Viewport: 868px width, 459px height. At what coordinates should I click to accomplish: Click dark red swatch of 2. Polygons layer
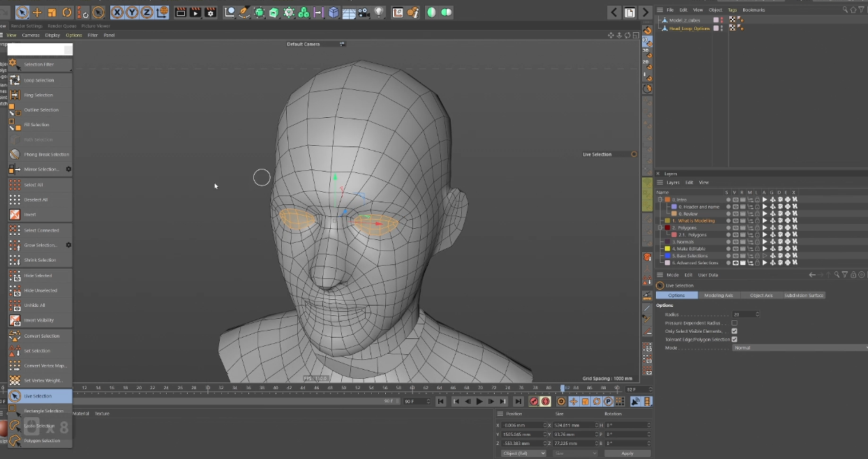(x=668, y=227)
